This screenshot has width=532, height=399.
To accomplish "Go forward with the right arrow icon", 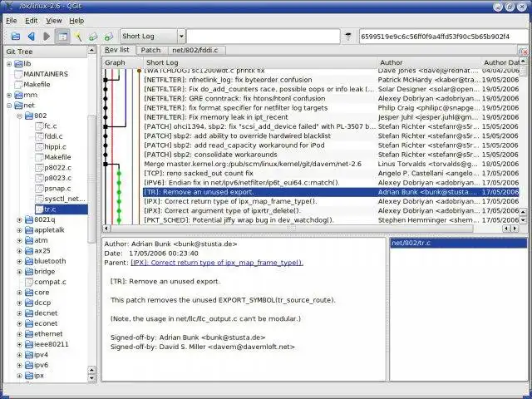I will pyautogui.click(x=47, y=37).
